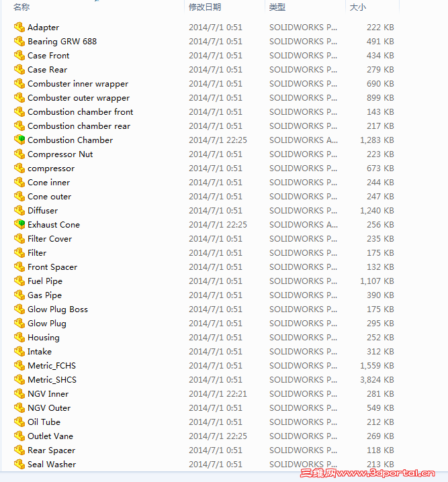Click the Cone outer part icon

pyautogui.click(x=19, y=197)
